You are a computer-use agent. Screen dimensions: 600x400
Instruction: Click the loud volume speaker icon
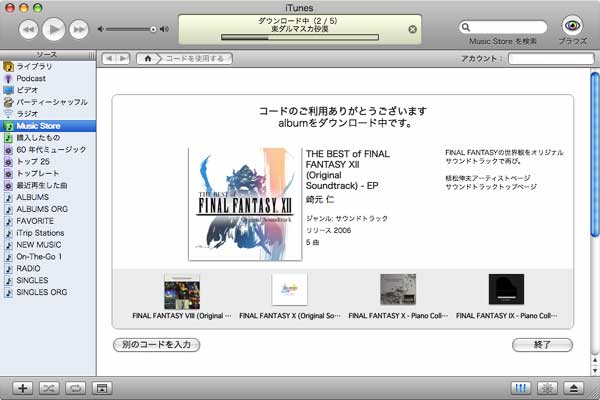(x=165, y=29)
